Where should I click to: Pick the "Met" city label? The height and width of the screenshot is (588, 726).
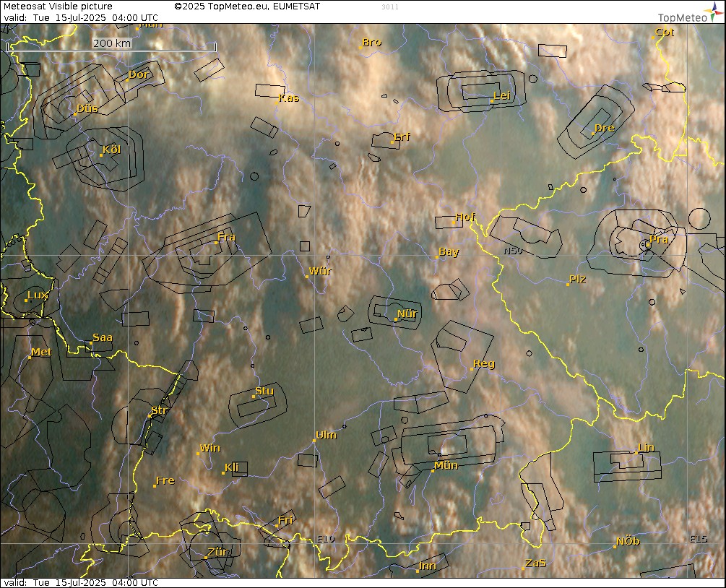click(x=41, y=352)
